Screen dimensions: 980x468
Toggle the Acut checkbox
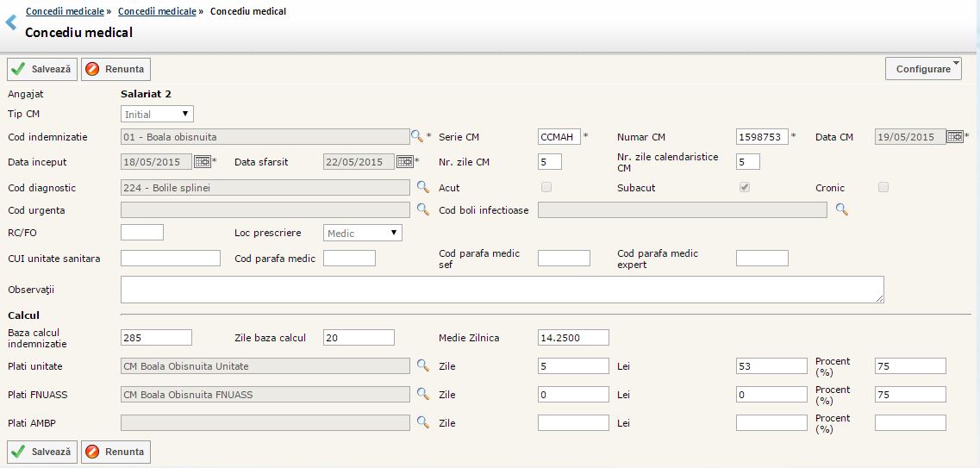tap(546, 187)
